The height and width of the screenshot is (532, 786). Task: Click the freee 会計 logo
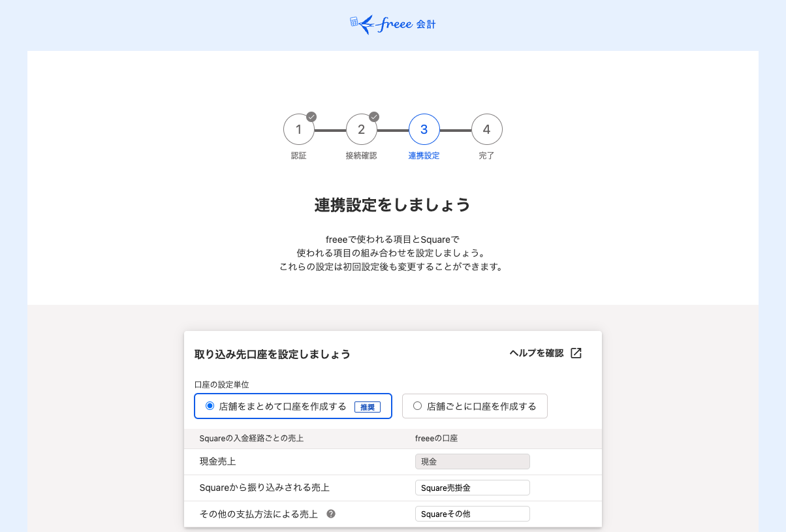click(392, 24)
